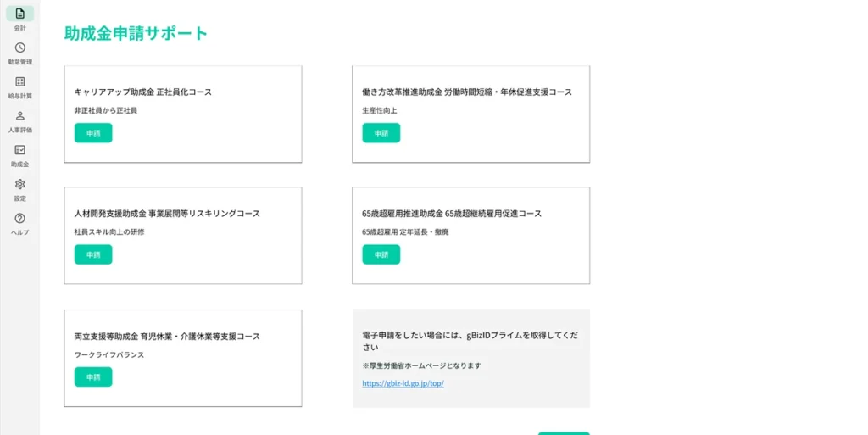
Task: Click the 勤怠管理 clock icon
Action: pyautogui.click(x=19, y=47)
